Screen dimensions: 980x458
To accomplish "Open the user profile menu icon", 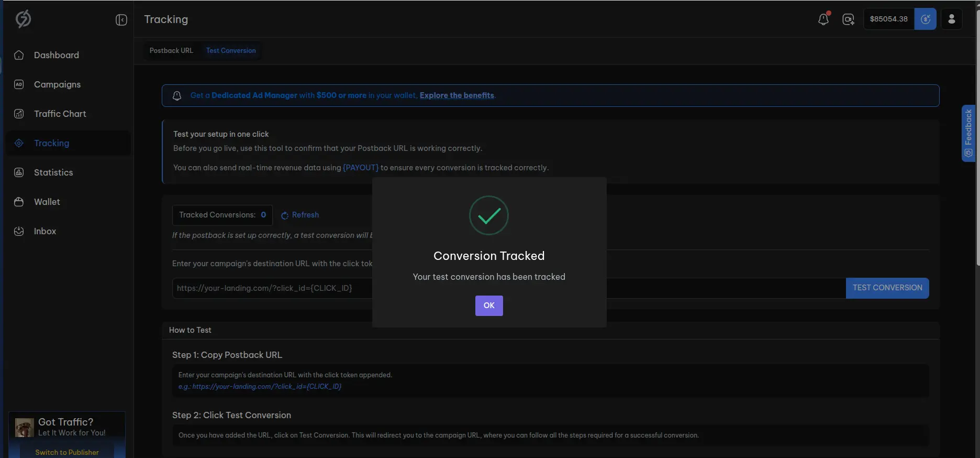I will tap(951, 19).
